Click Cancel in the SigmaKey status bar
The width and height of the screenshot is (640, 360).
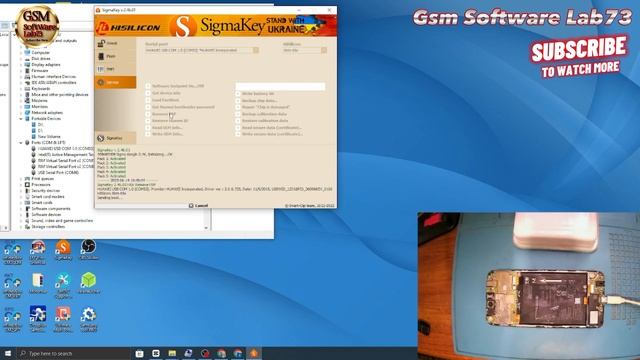(198, 206)
